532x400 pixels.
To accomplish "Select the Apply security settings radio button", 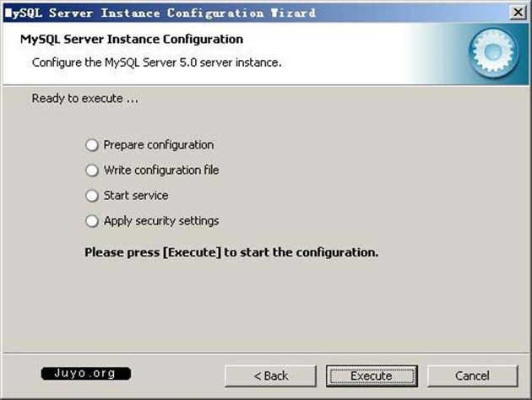I will tap(92, 221).
